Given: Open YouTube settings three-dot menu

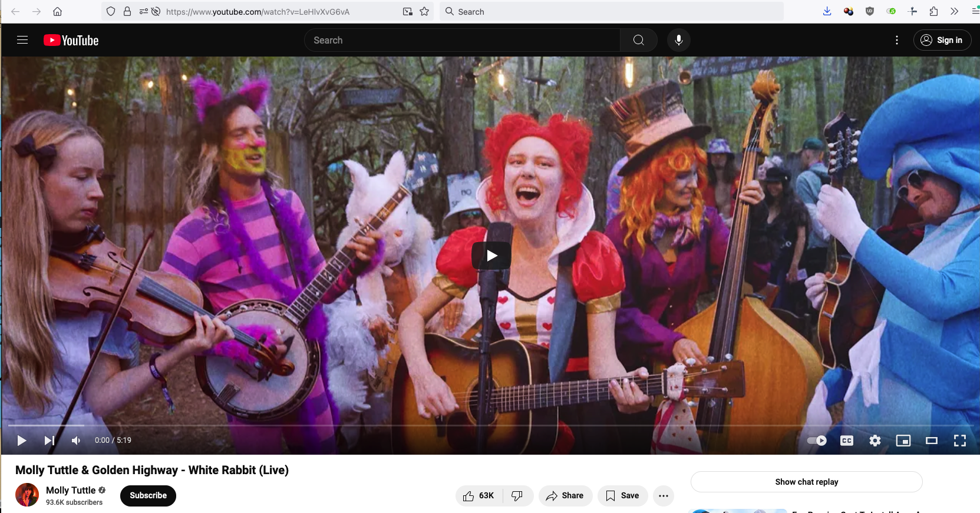Looking at the screenshot, I should click(897, 40).
